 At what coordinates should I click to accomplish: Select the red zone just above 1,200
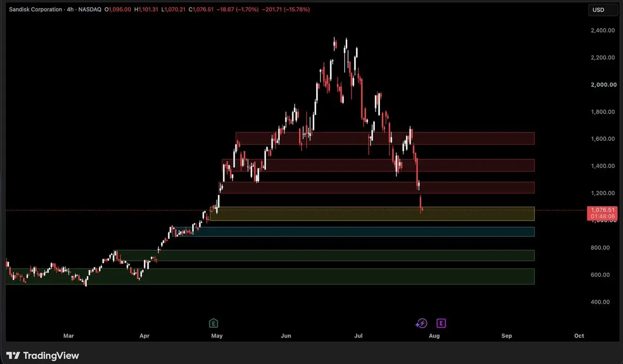tap(377, 187)
